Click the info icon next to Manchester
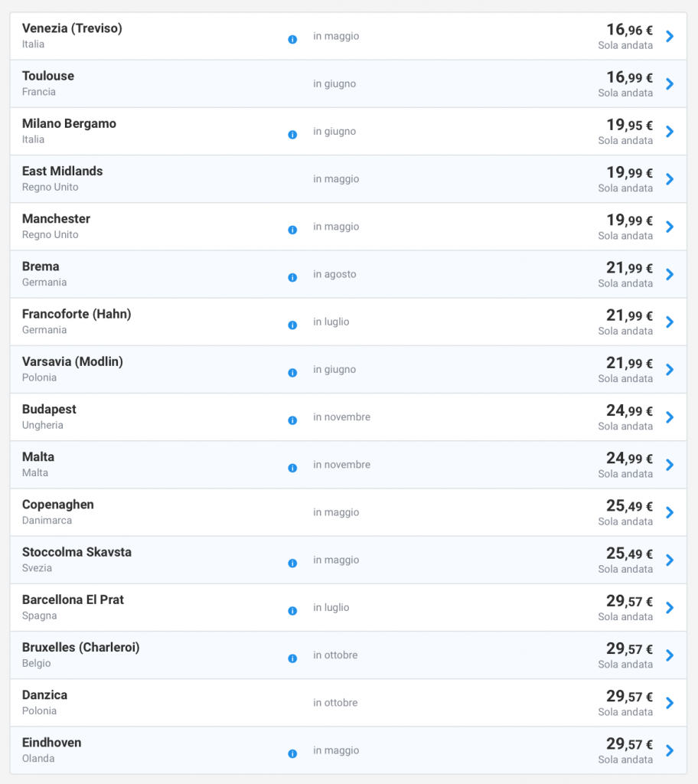The width and height of the screenshot is (698, 784). click(292, 230)
